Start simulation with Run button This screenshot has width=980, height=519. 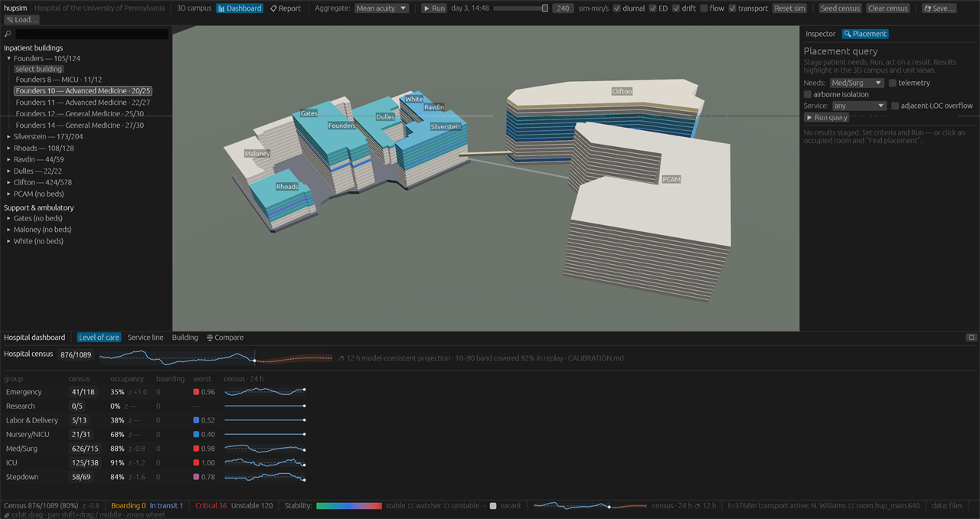point(434,8)
